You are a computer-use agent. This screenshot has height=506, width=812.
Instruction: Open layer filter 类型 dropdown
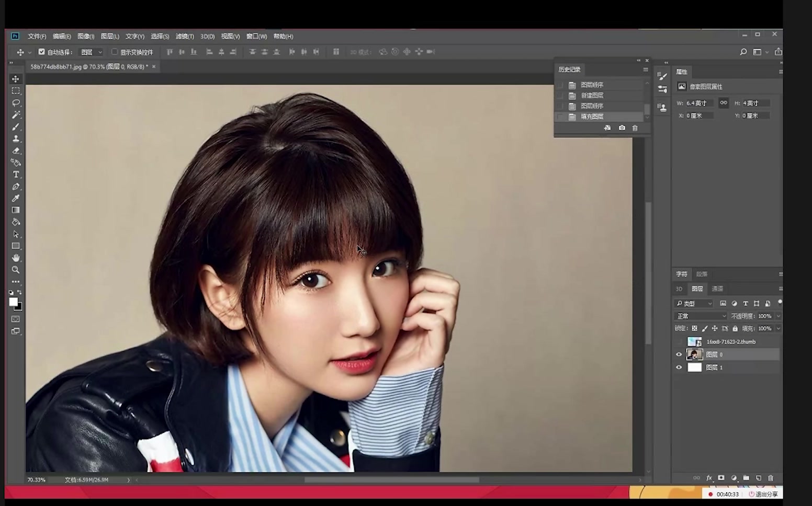(x=694, y=304)
